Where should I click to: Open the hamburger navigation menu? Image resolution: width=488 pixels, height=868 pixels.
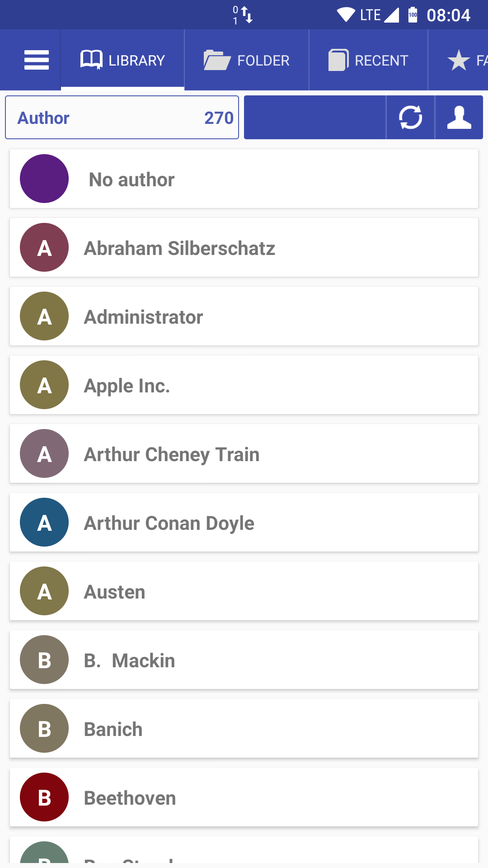36,60
